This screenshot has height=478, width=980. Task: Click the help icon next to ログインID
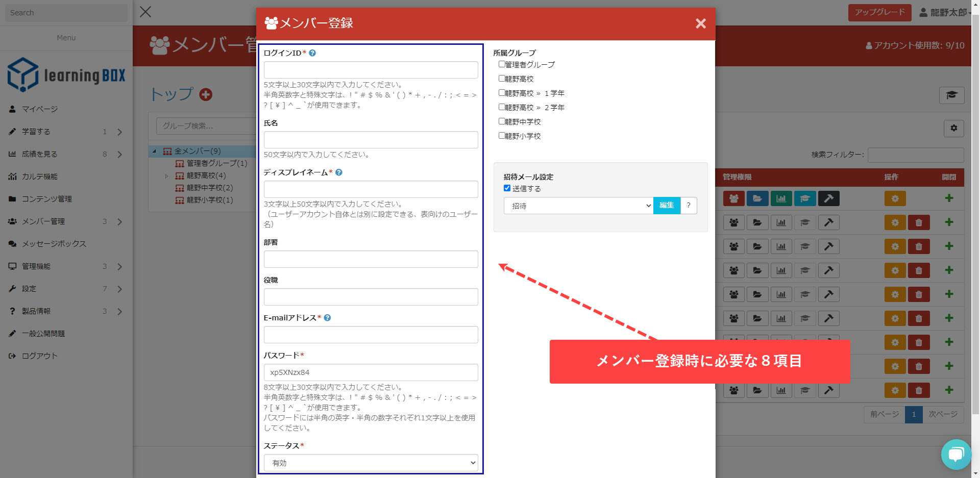(312, 53)
